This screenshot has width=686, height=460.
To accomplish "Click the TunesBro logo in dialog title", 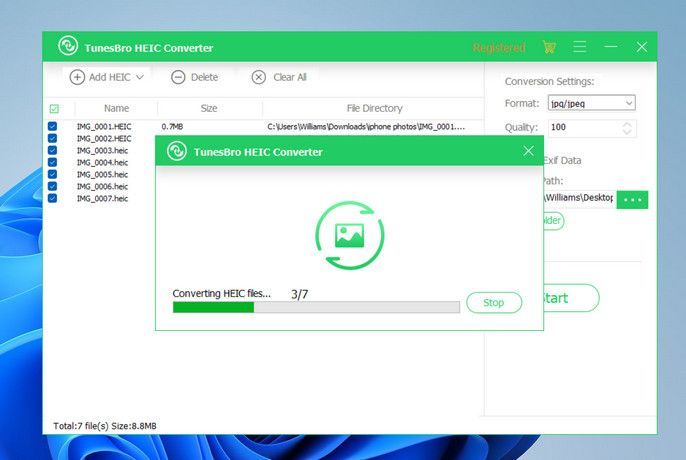I will (177, 151).
